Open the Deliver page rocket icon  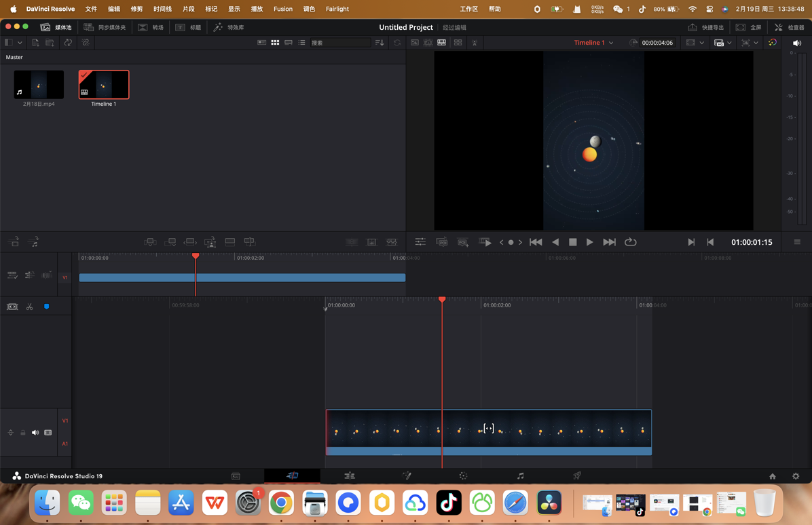[x=576, y=476]
